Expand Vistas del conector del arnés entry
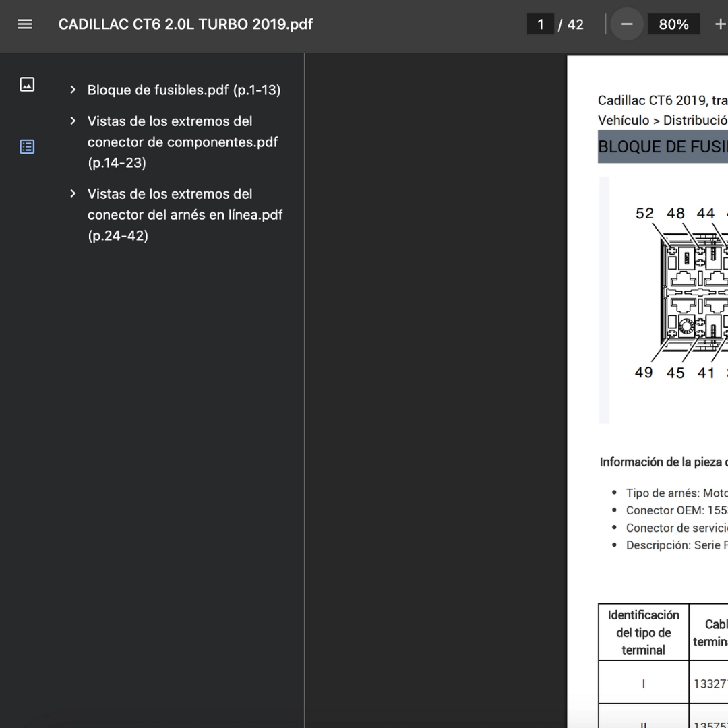Image resolution: width=728 pixels, height=728 pixels. click(73, 193)
